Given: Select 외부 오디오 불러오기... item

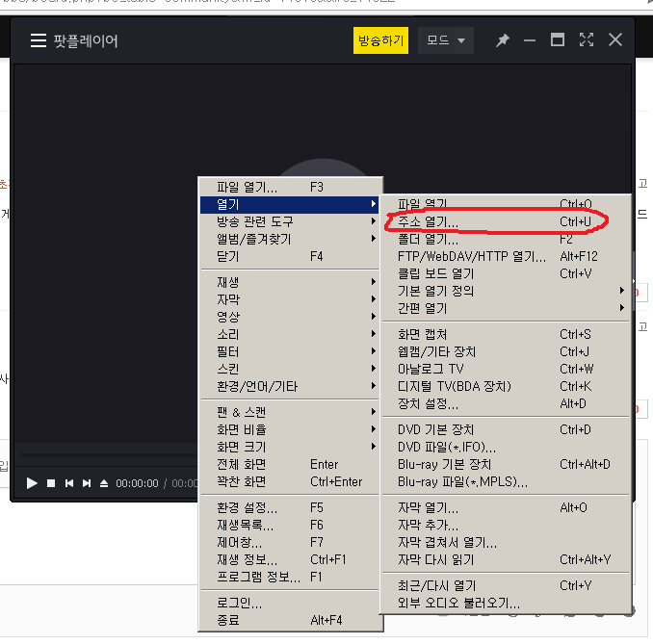Looking at the screenshot, I should [505, 604].
